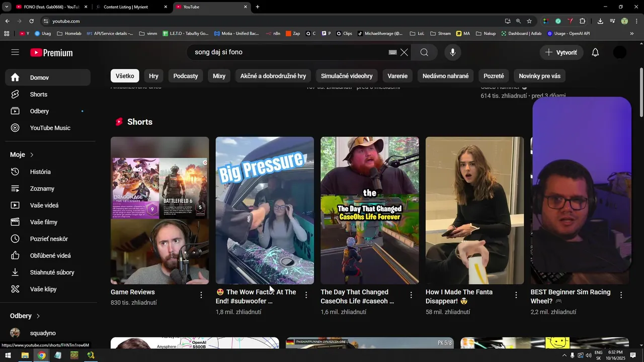Clear the search box with the X
Image resolution: width=644 pixels, height=362 pixels.
point(404,52)
